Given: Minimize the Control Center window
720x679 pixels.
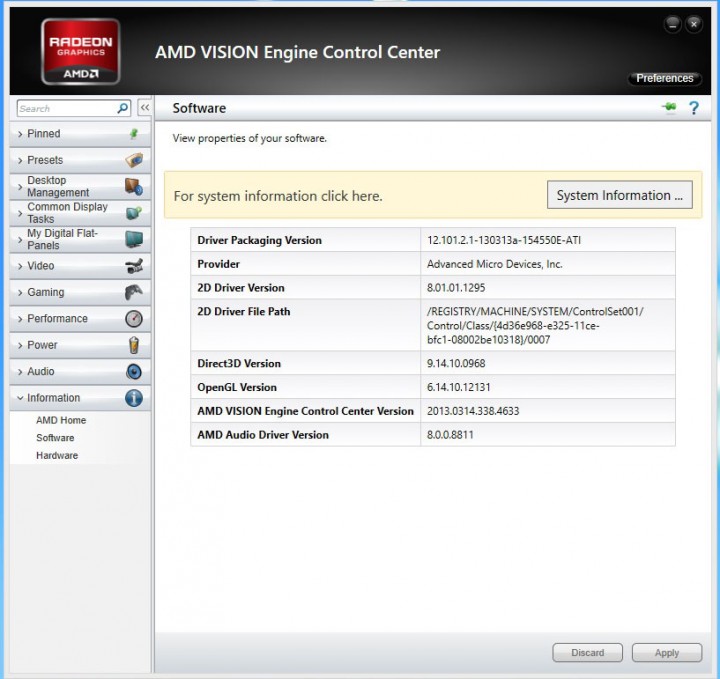Looking at the screenshot, I should 673,24.
